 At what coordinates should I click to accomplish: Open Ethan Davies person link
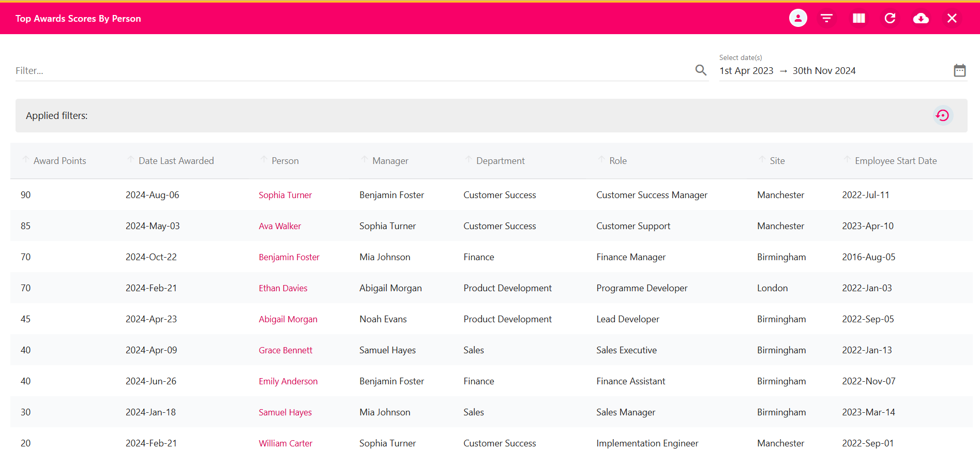(x=283, y=288)
